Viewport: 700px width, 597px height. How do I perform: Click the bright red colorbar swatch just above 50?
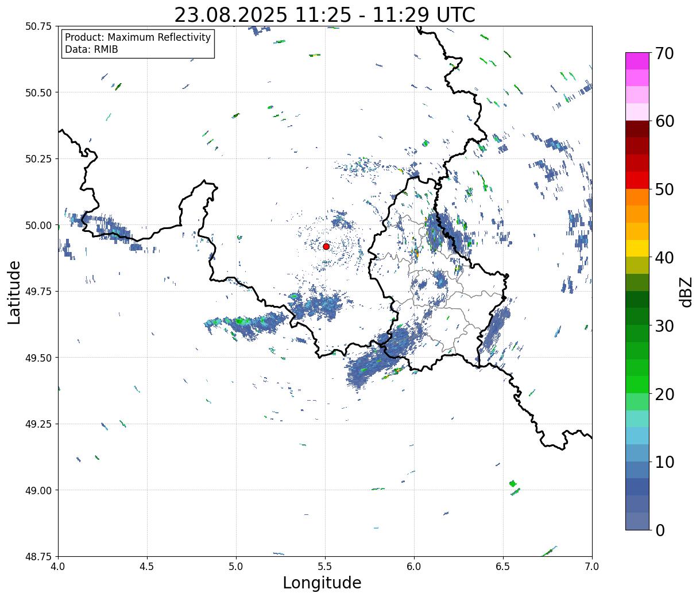[637, 180]
